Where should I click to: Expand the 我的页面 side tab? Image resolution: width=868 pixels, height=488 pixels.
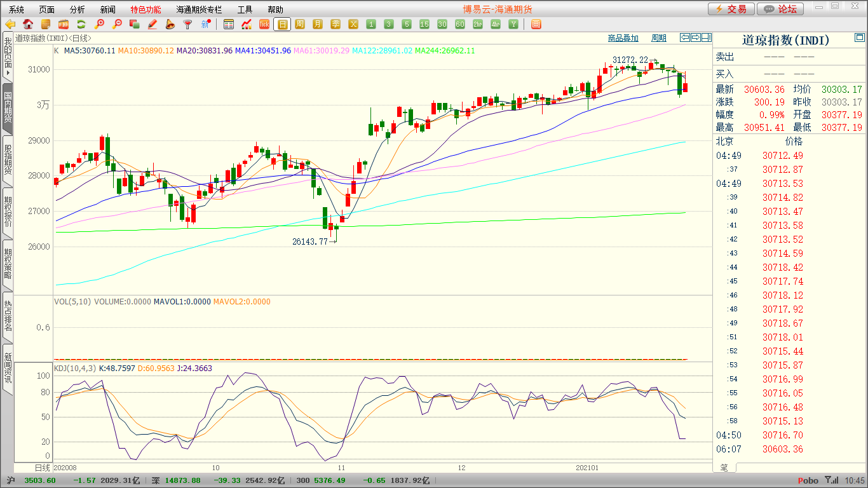click(8, 57)
